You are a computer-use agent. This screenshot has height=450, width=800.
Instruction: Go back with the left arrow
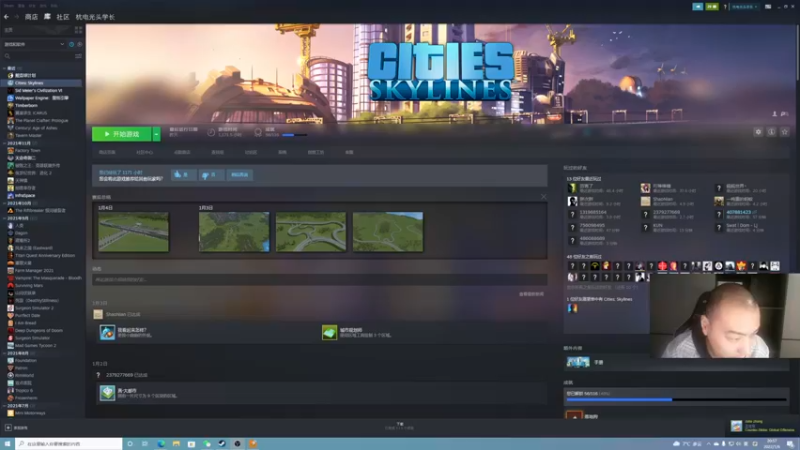[x=6, y=17]
